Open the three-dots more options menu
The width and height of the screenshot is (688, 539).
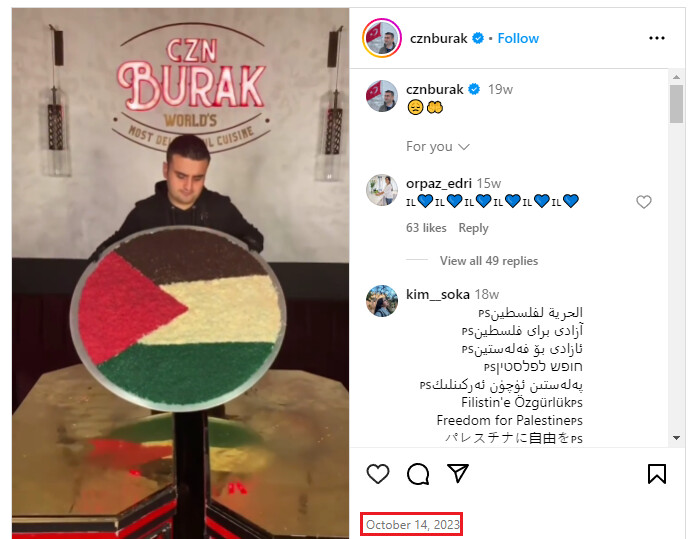[657, 39]
